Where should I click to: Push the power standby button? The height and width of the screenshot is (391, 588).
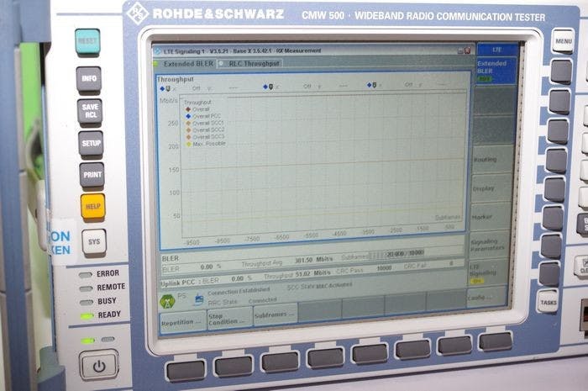(99, 366)
